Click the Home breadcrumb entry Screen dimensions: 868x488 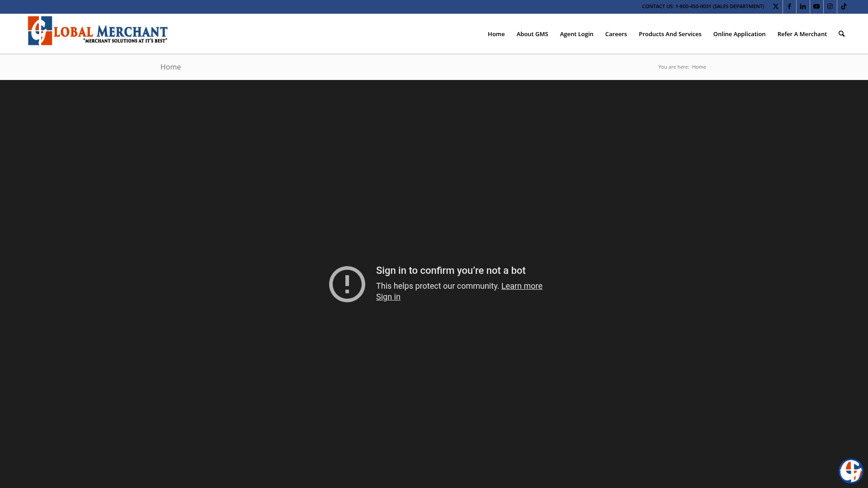pos(699,67)
